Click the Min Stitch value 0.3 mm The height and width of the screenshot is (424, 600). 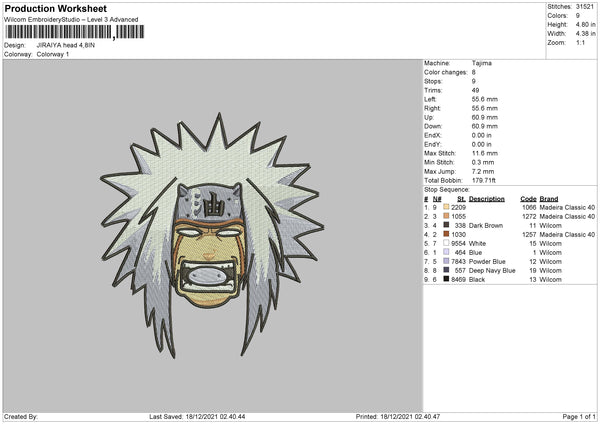[483, 162]
